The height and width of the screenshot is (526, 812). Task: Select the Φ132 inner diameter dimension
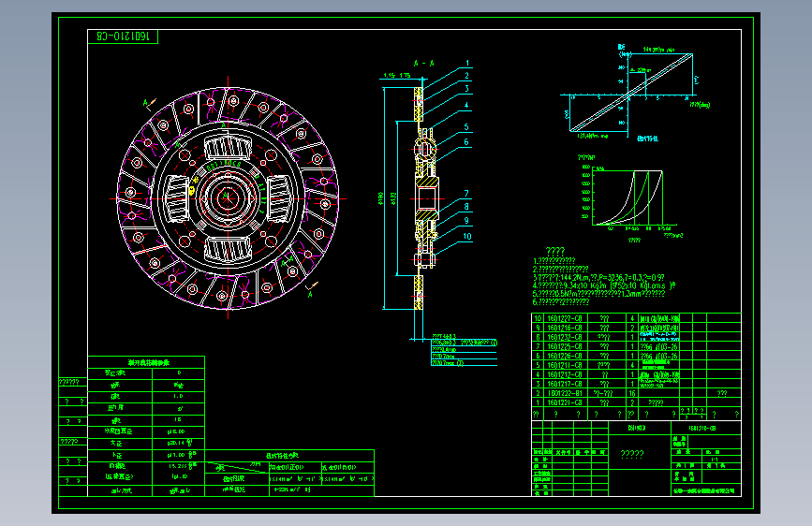[393, 198]
